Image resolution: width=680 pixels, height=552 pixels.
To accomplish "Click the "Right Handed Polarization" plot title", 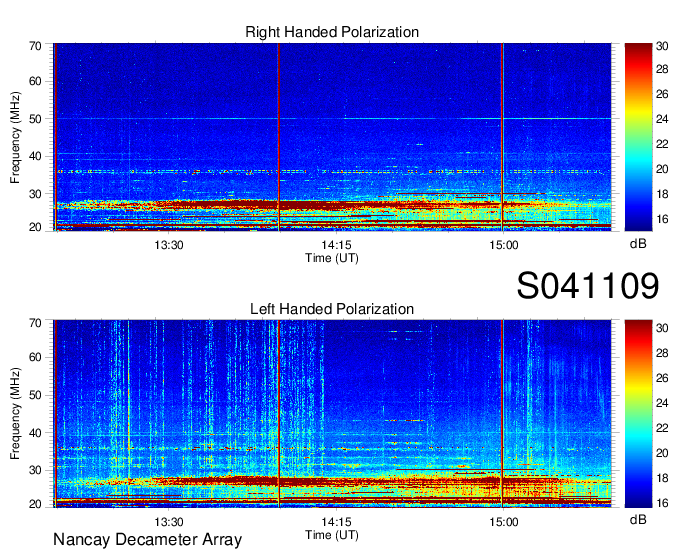I will [332, 32].
